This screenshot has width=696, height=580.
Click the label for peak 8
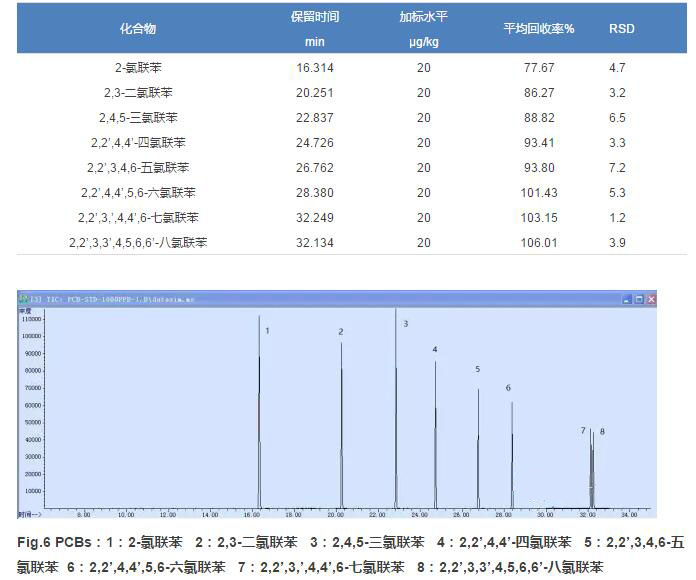click(x=602, y=430)
